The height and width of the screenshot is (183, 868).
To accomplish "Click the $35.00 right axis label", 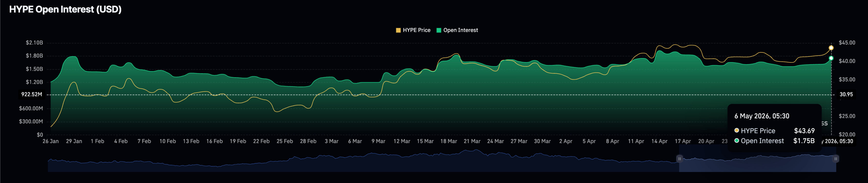I will (847, 80).
